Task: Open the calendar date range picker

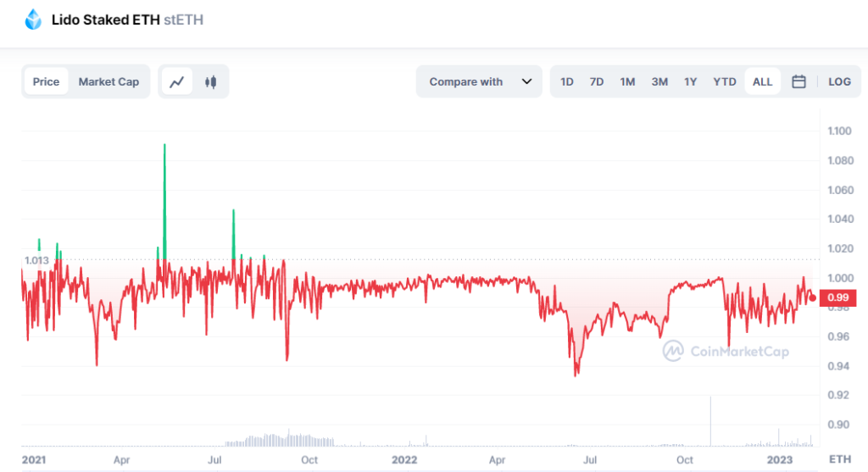Action: (798, 82)
